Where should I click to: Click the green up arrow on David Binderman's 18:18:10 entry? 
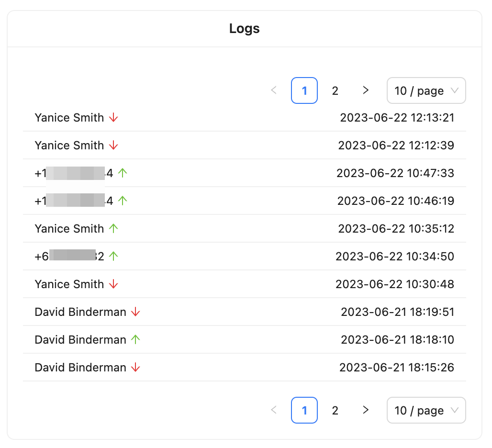pyautogui.click(x=134, y=339)
